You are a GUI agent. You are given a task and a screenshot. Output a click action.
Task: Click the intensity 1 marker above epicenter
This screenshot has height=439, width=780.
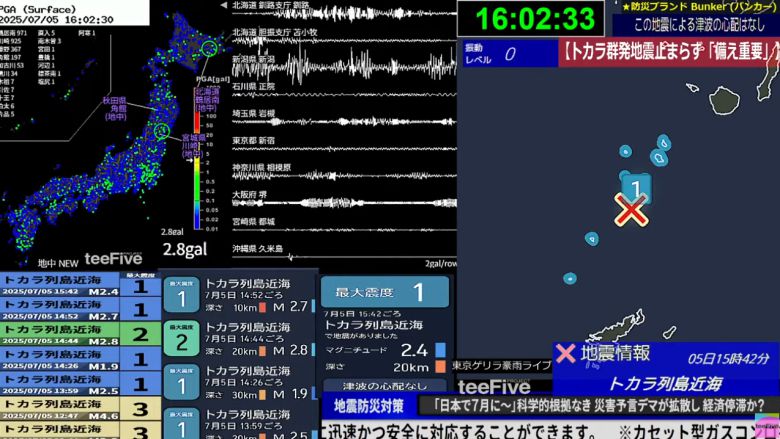pyautogui.click(x=634, y=188)
